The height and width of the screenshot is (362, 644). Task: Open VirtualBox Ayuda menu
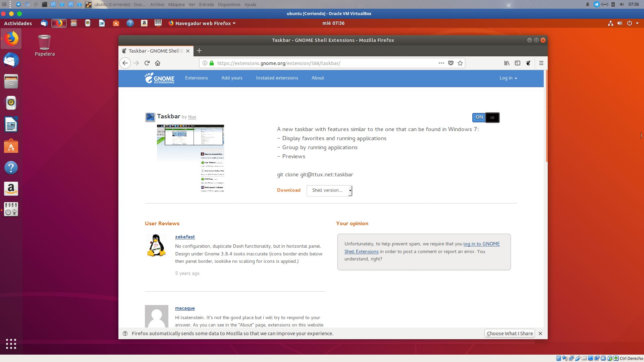pos(250,4)
